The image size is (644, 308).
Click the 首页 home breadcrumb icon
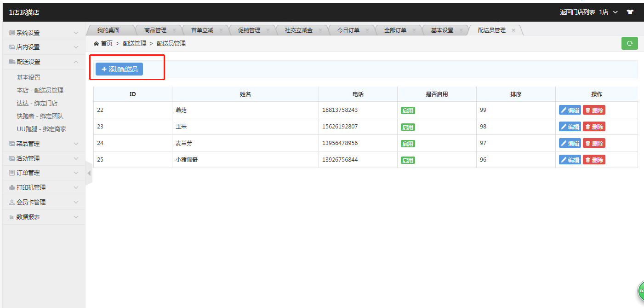coord(96,43)
